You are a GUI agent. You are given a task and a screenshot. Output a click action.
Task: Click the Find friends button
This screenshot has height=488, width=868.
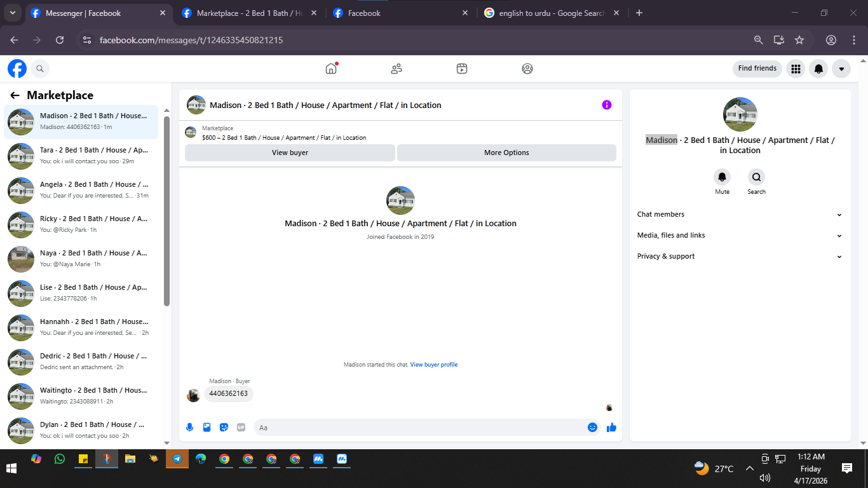(x=757, y=69)
